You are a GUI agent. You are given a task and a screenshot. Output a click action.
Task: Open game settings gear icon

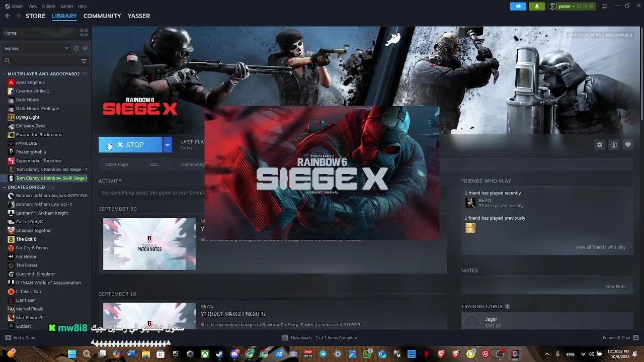(599, 145)
